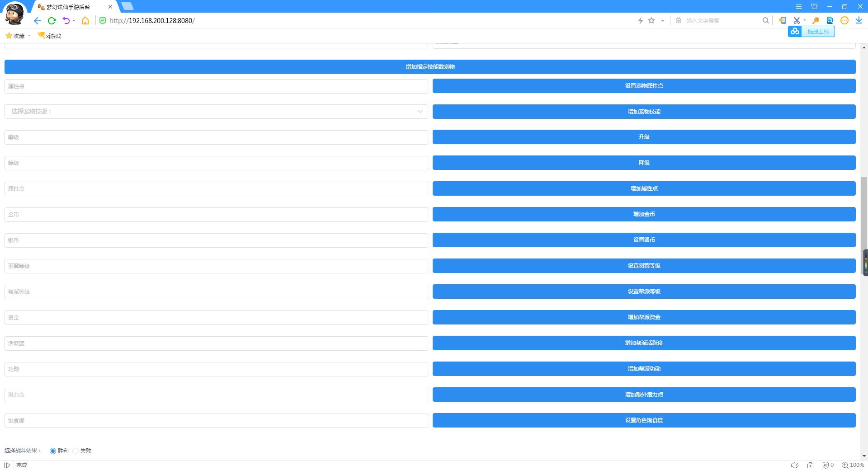
Task: Switch to the 梦幻诛仙手游后台 tab
Action: [x=68, y=7]
